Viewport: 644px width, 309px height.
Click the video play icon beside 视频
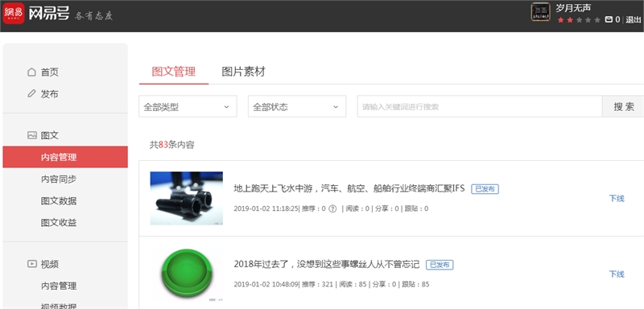[32, 264]
